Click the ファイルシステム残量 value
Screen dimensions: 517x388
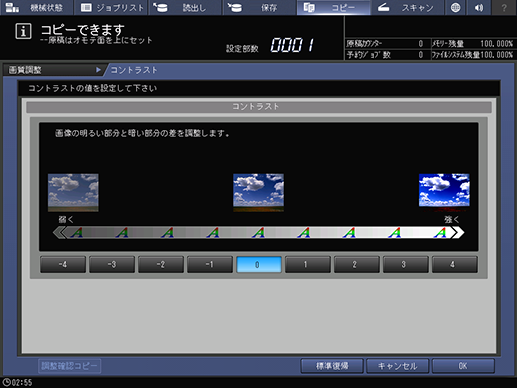496,55
